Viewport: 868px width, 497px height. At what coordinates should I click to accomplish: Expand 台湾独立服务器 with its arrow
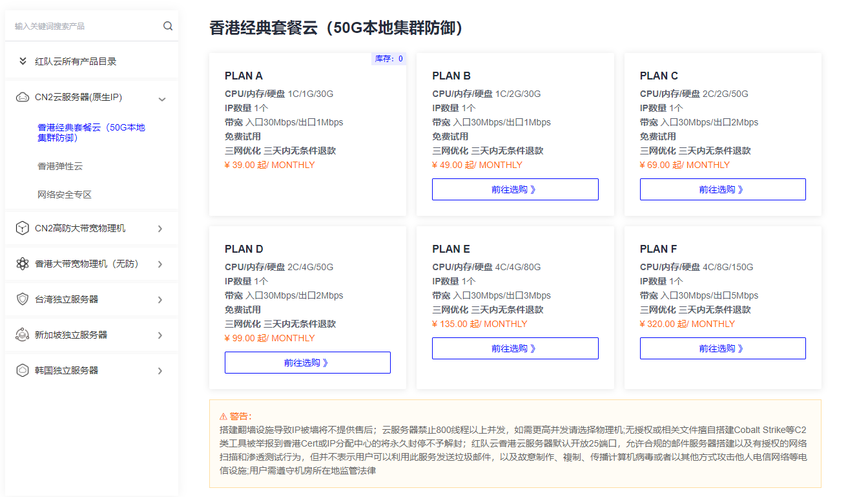[160, 300]
